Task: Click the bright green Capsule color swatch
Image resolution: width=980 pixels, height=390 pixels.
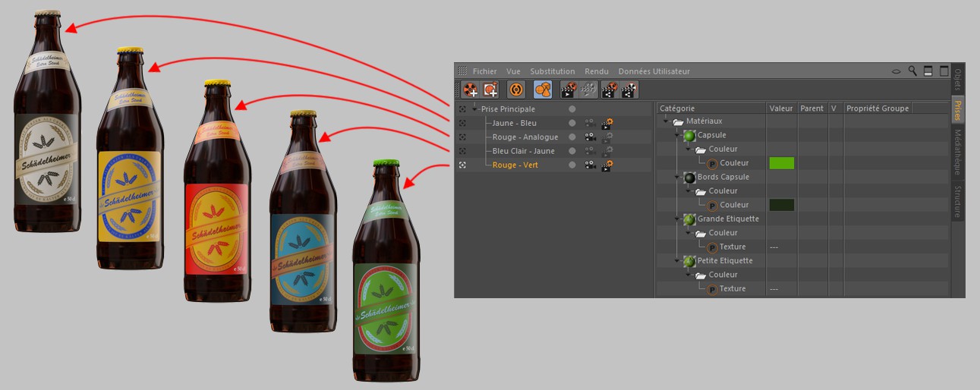Action: click(781, 163)
